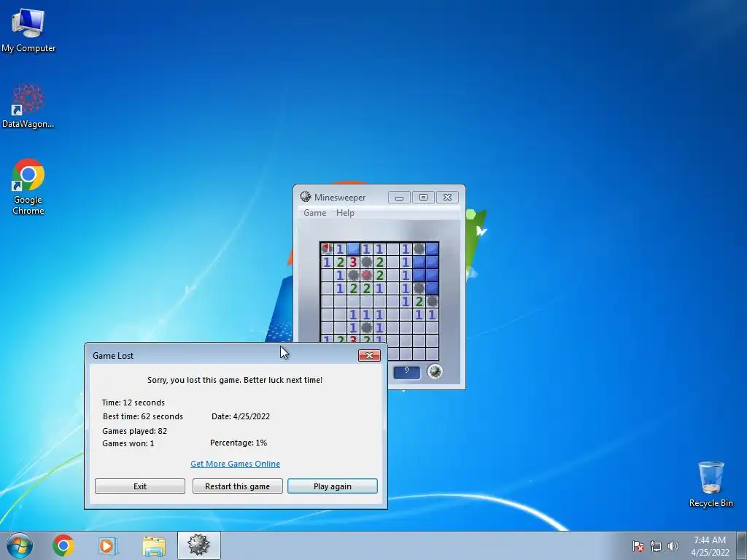Maximize the Minesweeper window

click(x=423, y=197)
